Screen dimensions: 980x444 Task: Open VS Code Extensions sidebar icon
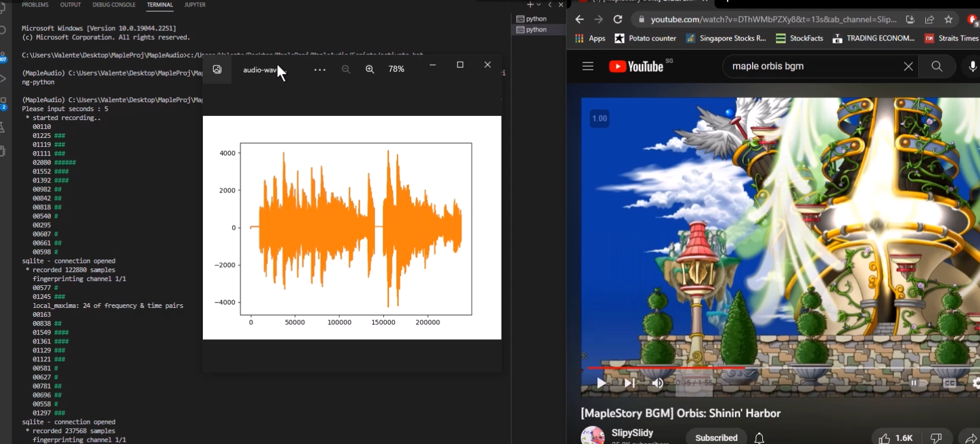tap(2, 103)
